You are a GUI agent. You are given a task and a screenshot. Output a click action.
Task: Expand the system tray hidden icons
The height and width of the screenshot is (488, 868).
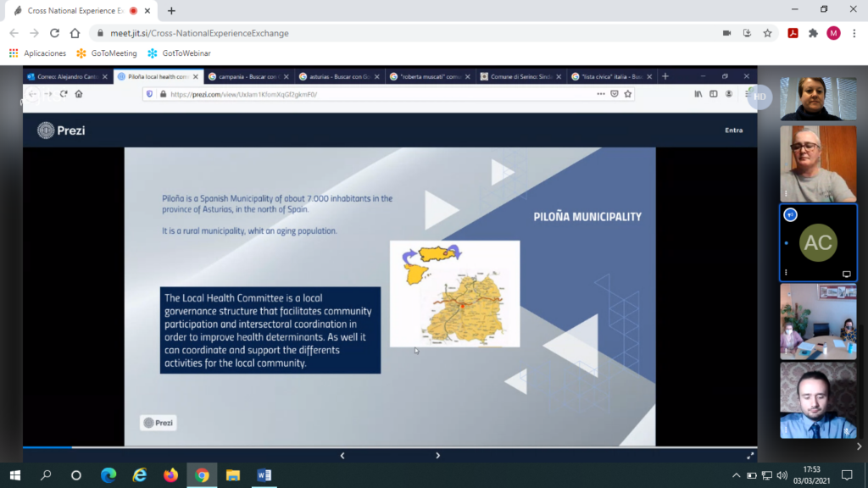pyautogui.click(x=736, y=475)
